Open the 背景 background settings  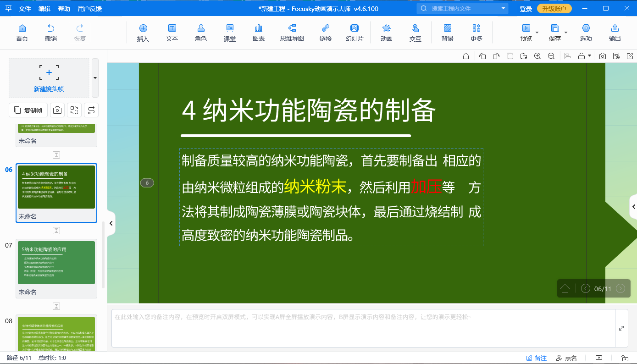(448, 33)
